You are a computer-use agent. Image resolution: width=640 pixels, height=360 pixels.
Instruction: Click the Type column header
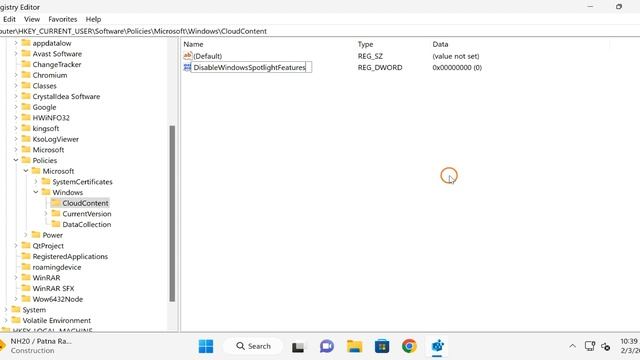coord(365,44)
